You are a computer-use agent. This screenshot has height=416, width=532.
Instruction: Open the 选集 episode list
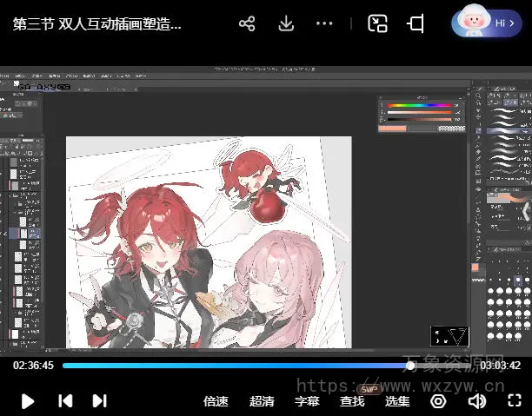click(397, 401)
